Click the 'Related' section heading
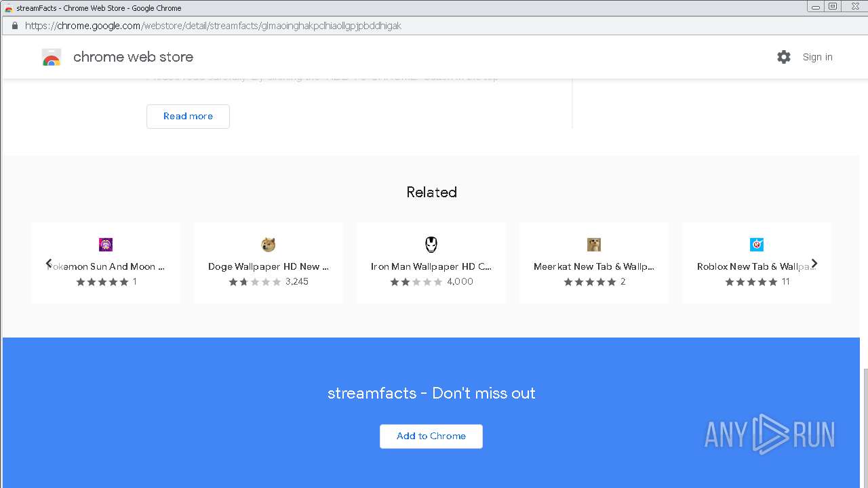The width and height of the screenshot is (868, 488). click(x=431, y=192)
